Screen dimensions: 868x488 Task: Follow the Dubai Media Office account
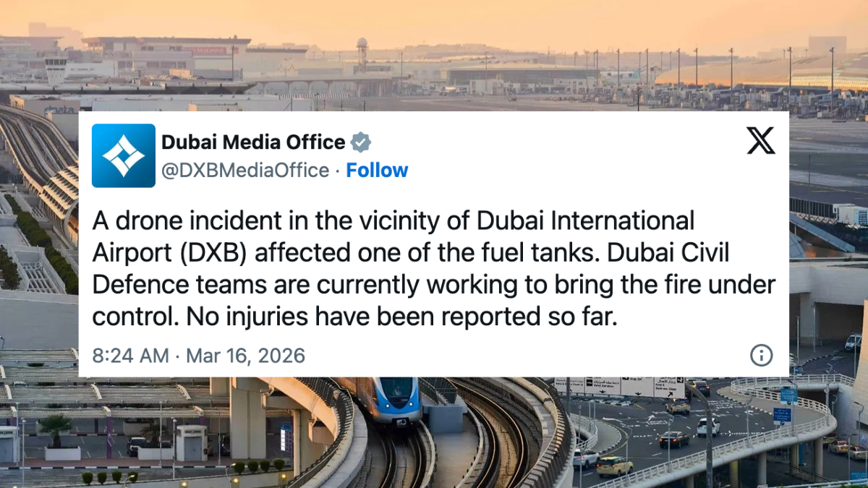(x=377, y=171)
